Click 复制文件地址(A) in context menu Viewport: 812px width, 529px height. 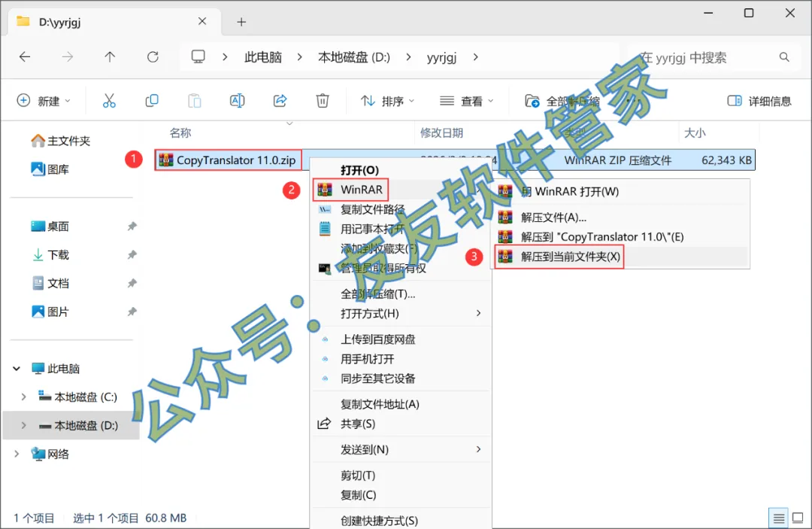click(x=401, y=404)
